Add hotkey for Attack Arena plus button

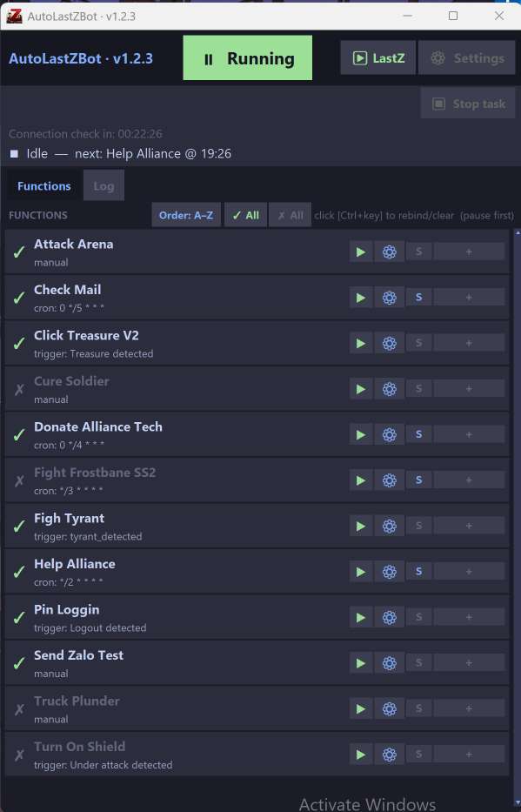coord(469,252)
